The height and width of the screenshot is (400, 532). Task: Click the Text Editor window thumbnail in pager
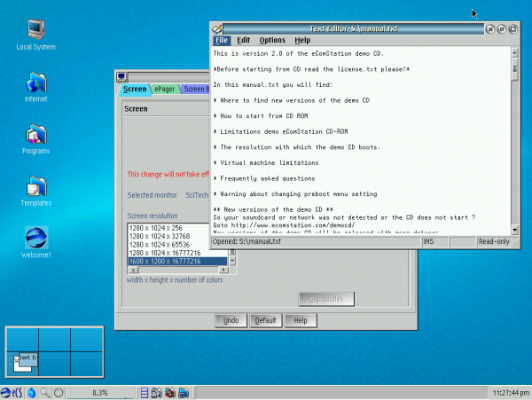pos(28,359)
